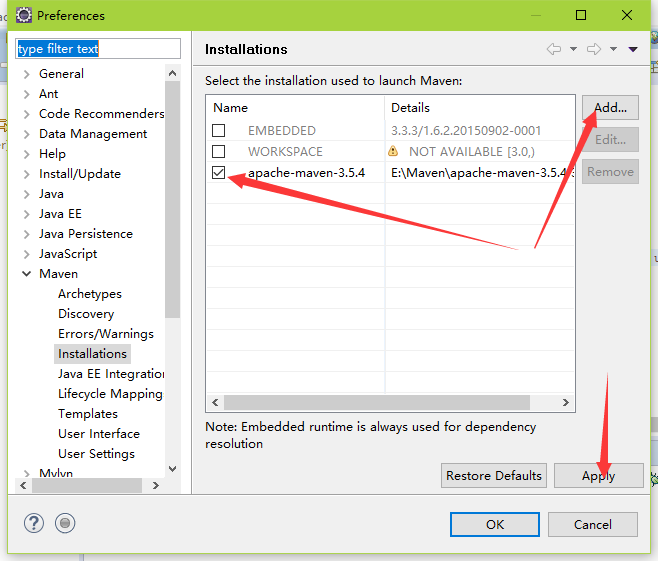658x561 pixels.
Task: Expand the Code Recommenders node
Action: [x=26, y=114]
